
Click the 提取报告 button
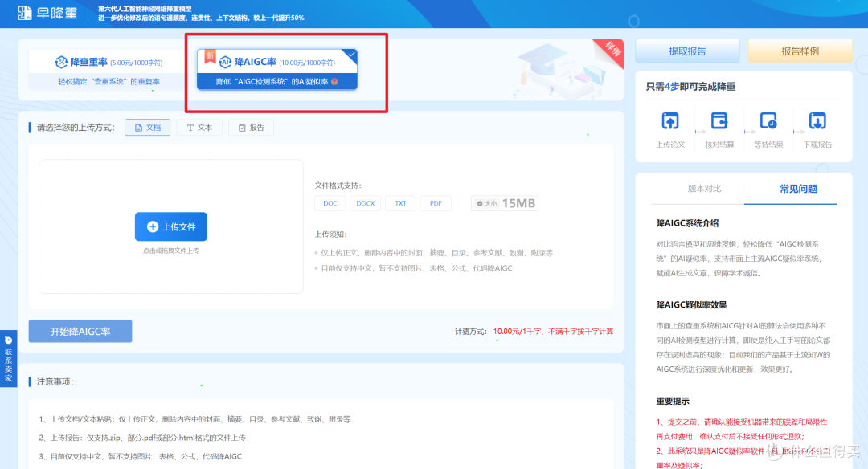[687, 51]
